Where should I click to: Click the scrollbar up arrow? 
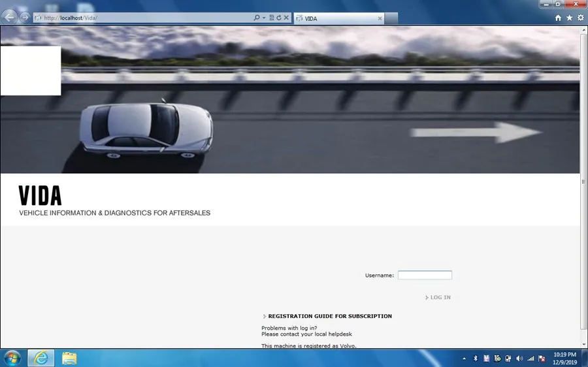[x=583, y=29]
